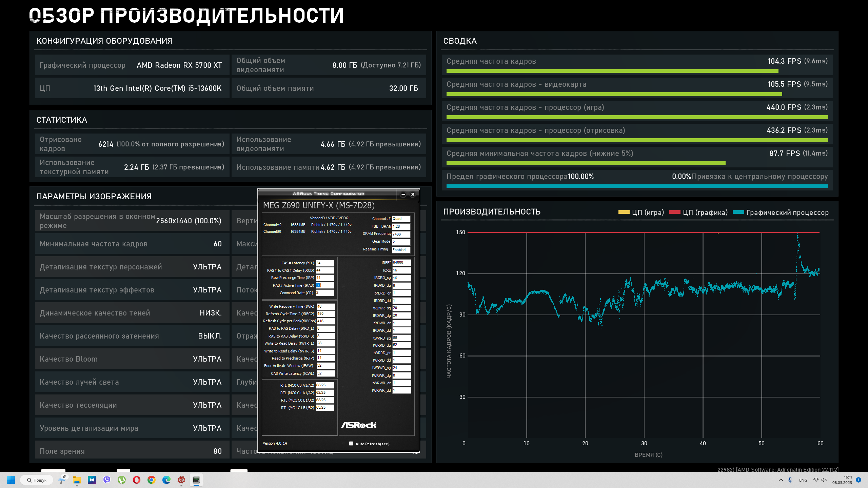The height and width of the screenshot is (488, 868).
Task: Click the Отрисовано кадров 6214 row
Action: 132,144
